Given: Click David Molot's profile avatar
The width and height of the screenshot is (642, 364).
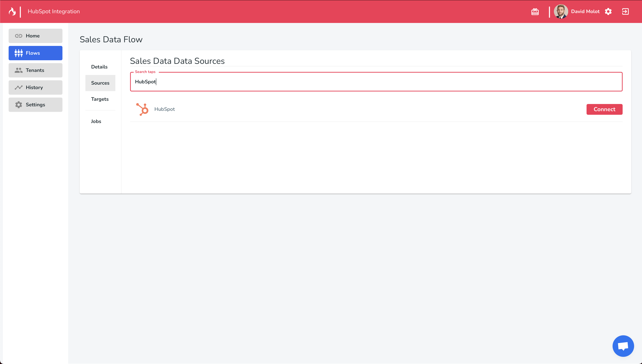Looking at the screenshot, I should click(x=561, y=11).
